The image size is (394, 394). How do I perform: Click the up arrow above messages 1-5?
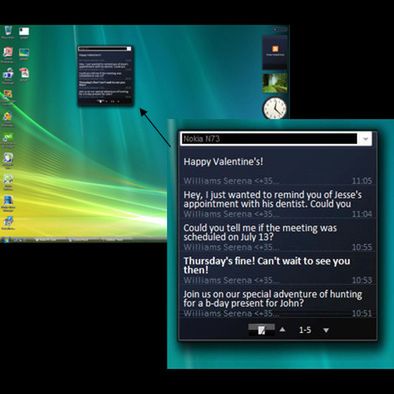click(282, 330)
